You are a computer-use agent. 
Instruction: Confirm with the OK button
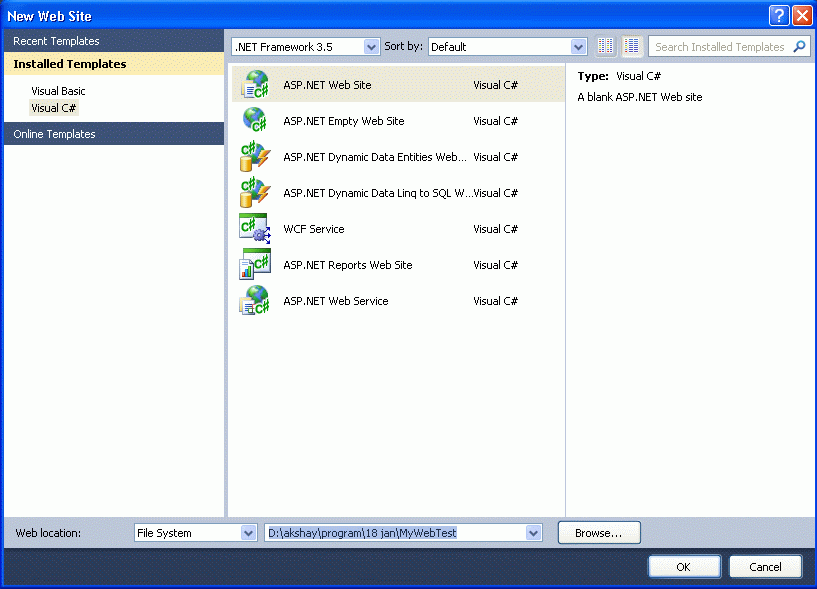pyautogui.click(x=684, y=567)
